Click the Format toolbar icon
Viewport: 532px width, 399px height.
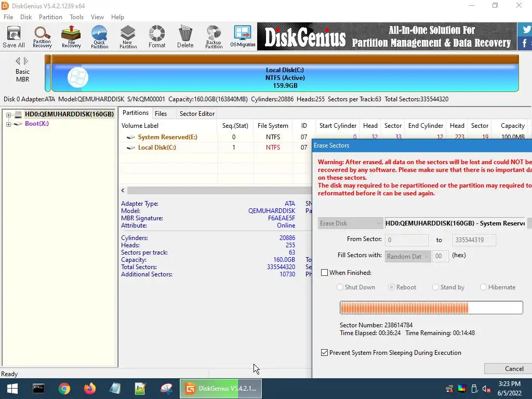(x=157, y=37)
